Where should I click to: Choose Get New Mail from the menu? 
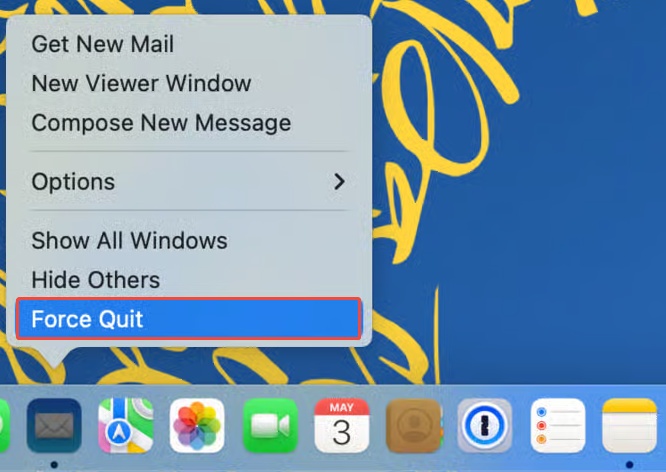[189, 44]
